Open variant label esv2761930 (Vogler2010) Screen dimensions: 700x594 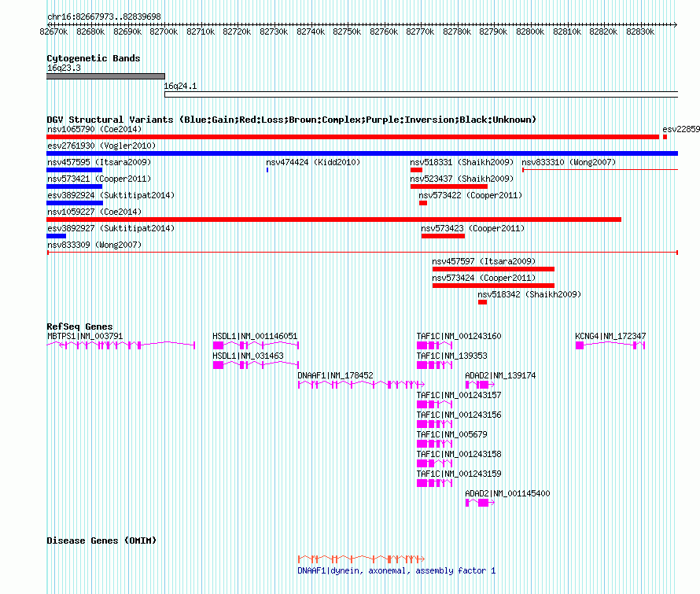click(x=101, y=146)
